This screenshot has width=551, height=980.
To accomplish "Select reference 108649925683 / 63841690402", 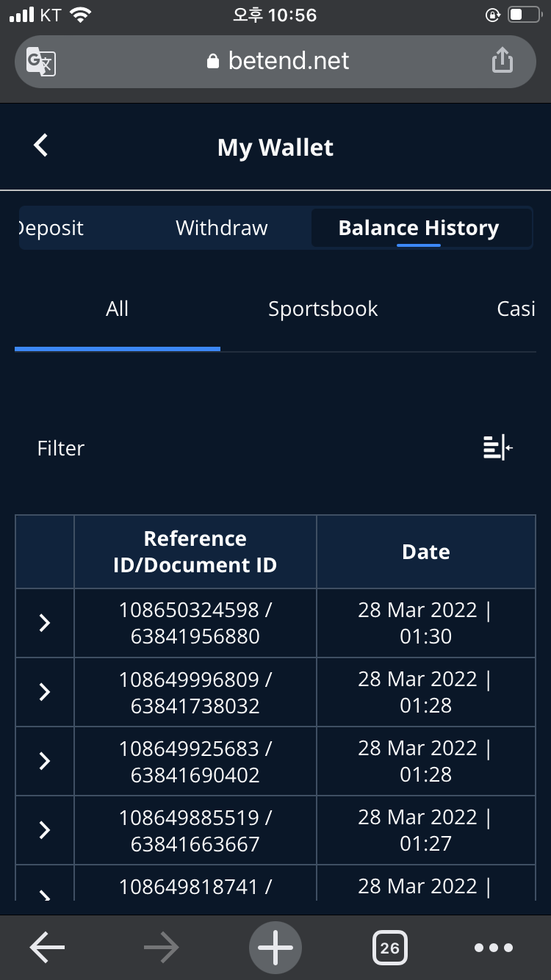I will [195, 761].
